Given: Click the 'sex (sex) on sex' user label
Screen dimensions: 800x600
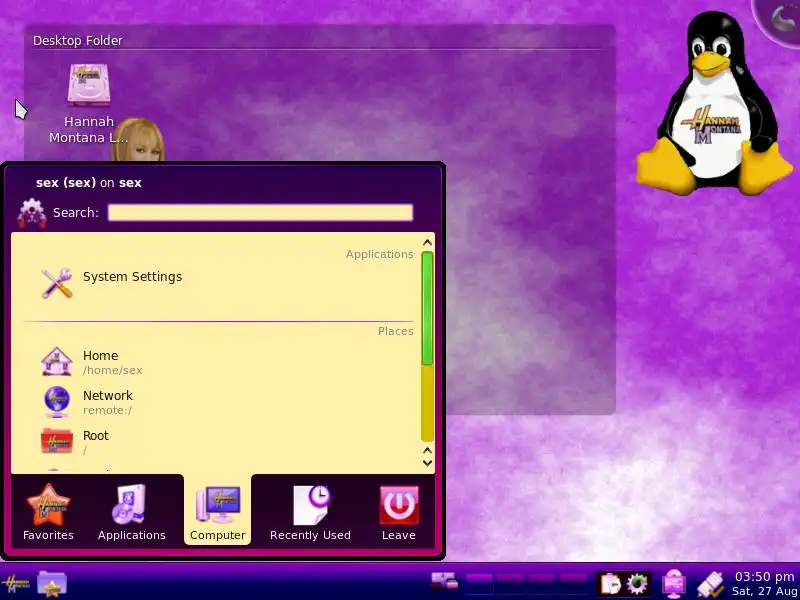Looking at the screenshot, I should point(89,183).
